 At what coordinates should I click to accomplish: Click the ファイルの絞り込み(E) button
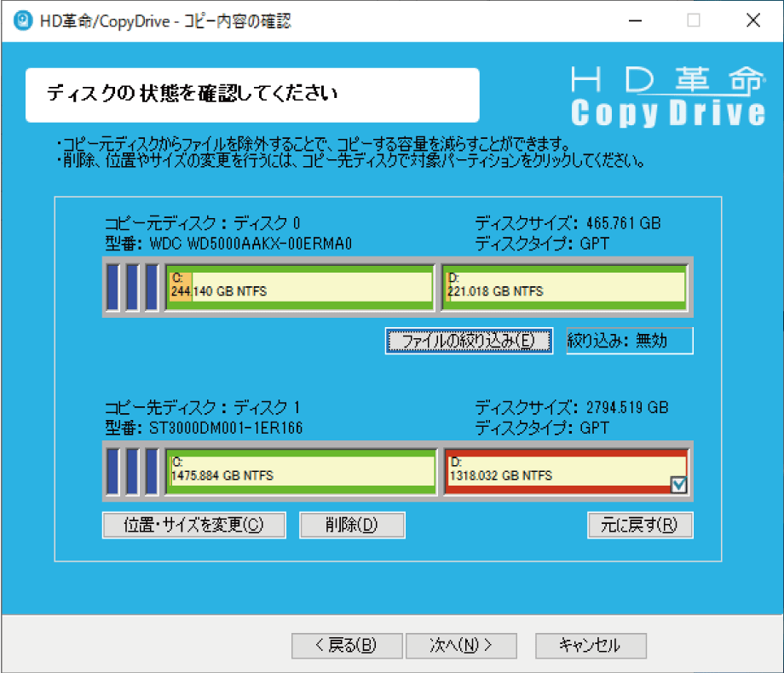pos(469,341)
